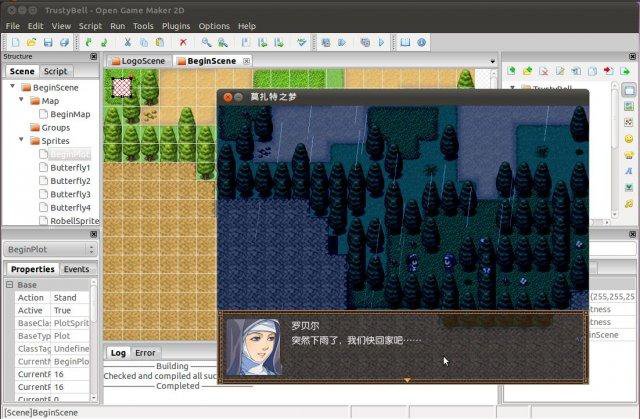Image resolution: width=640 pixels, height=419 pixels.
Task: Click the Undo green arrow icon
Action: pos(88,42)
